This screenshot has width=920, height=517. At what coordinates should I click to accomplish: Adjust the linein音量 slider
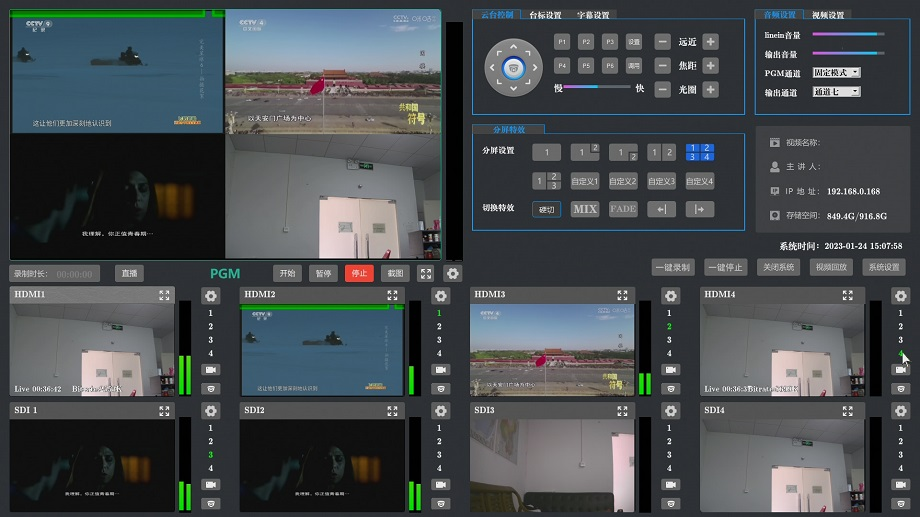click(848, 35)
